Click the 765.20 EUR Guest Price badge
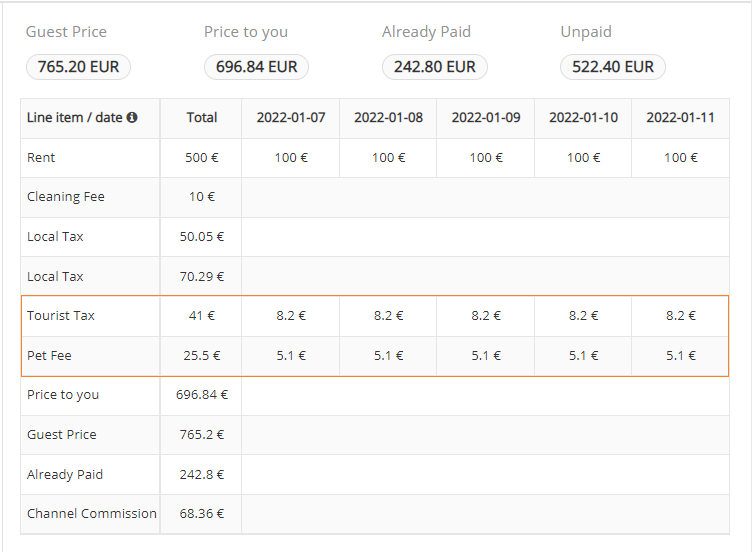 coord(78,67)
